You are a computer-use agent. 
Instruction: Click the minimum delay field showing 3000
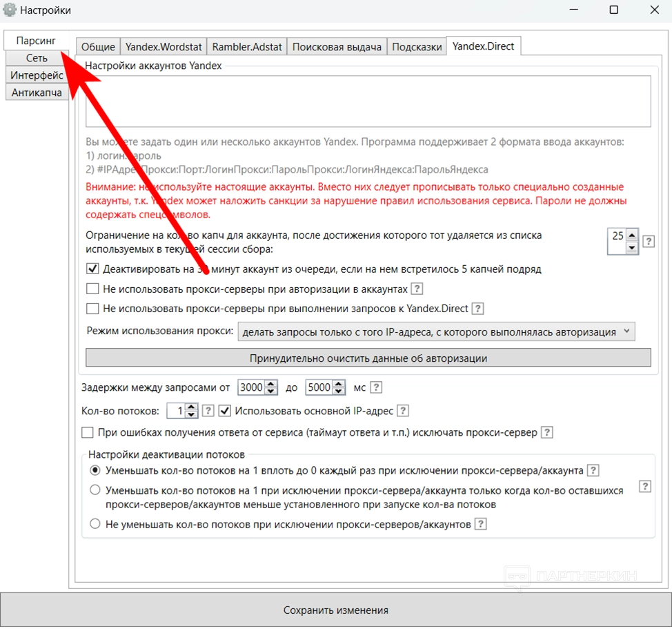[x=252, y=387]
